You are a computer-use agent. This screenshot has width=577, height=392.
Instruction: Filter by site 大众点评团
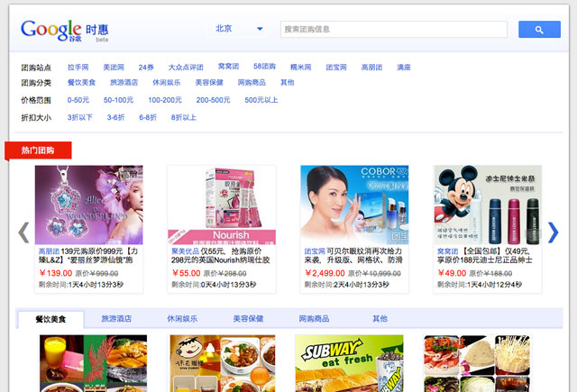(x=186, y=68)
